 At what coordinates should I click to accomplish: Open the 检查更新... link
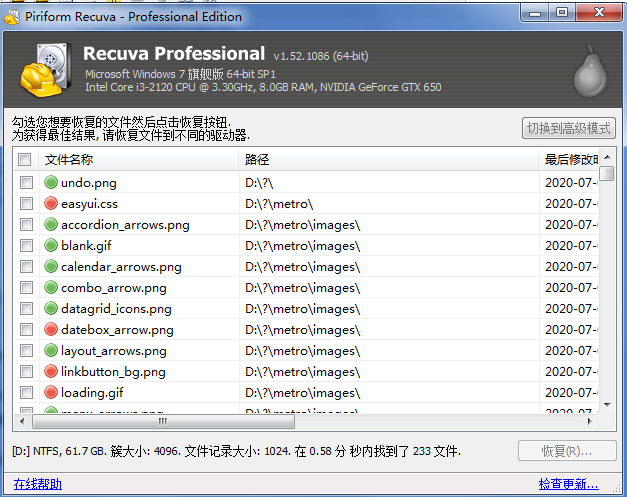point(568,484)
